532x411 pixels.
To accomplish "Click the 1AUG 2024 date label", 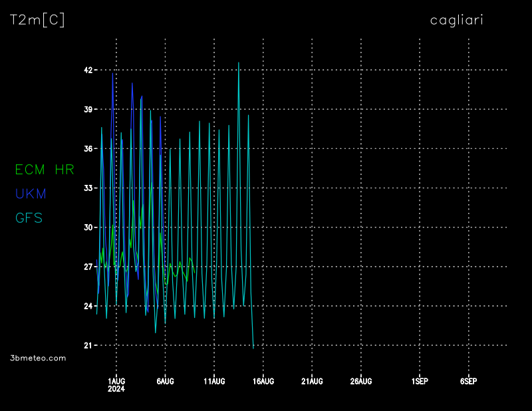I will [116, 384].
